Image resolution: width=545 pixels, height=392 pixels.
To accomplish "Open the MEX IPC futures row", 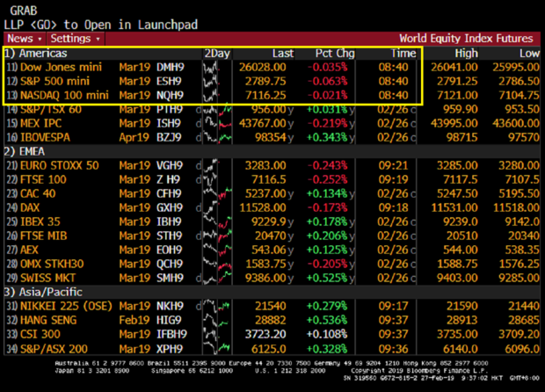I will click(x=272, y=123).
